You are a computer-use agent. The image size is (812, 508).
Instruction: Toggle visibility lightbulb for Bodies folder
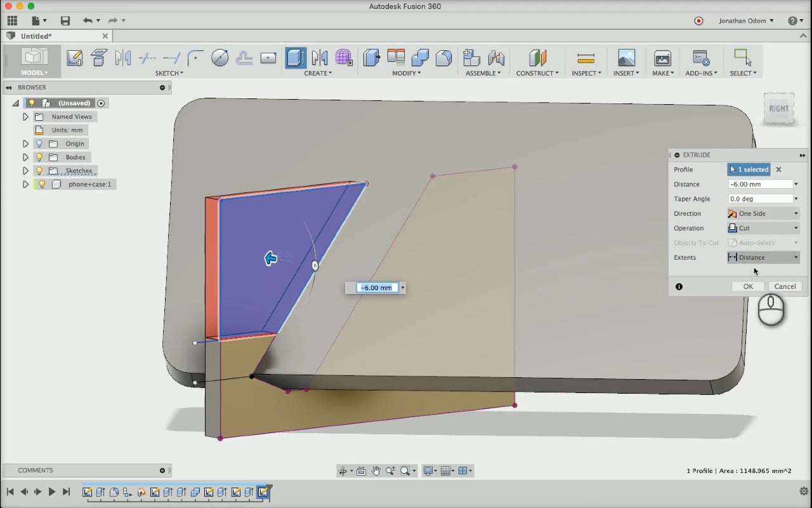(39, 157)
